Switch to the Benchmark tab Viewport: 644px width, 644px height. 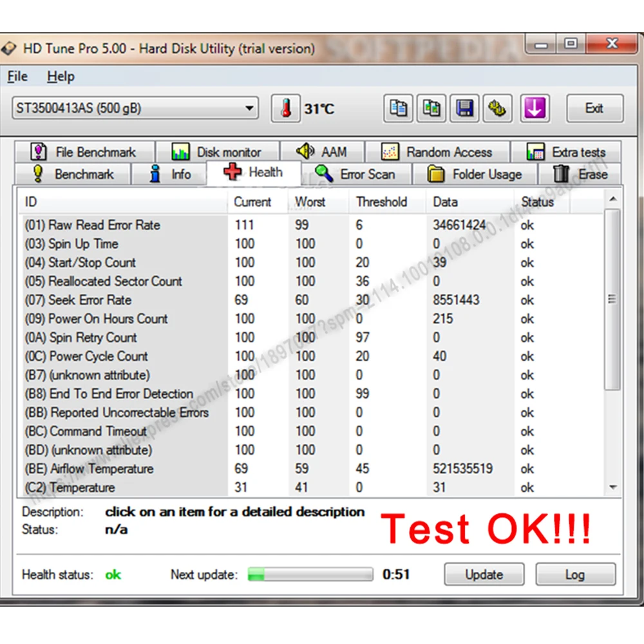73,174
